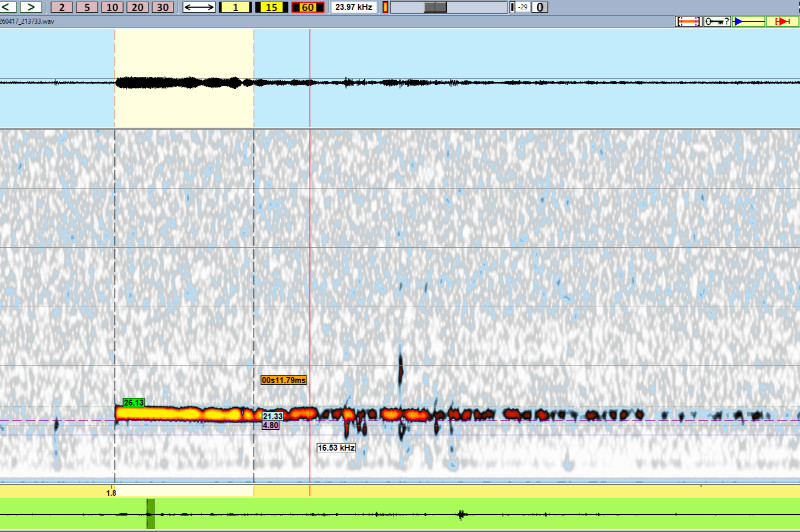
Task: Click the double-headed arrow fit-width button
Action: click(x=199, y=7)
